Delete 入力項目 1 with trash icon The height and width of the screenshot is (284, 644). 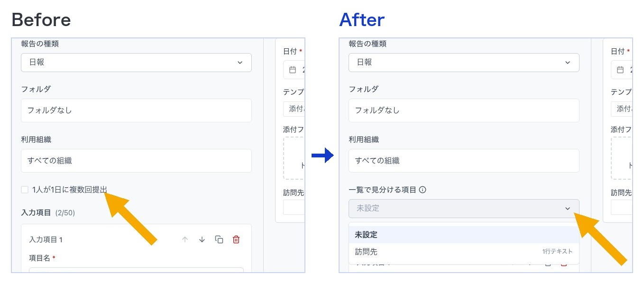tap(236, 239)
